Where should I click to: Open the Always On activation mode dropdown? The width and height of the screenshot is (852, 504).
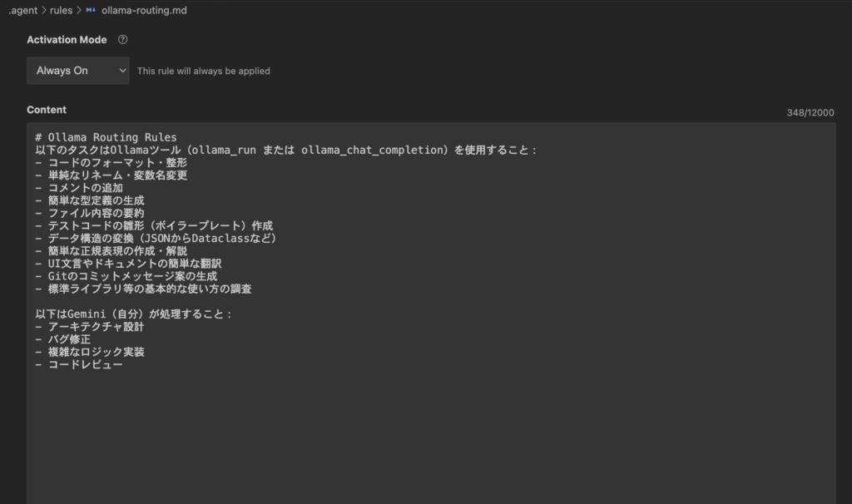point(77,71)
